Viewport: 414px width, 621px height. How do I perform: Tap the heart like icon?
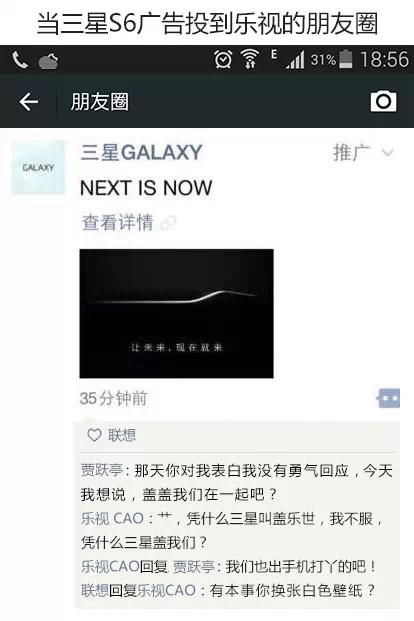pyautogui.click(x=94, y=435)
